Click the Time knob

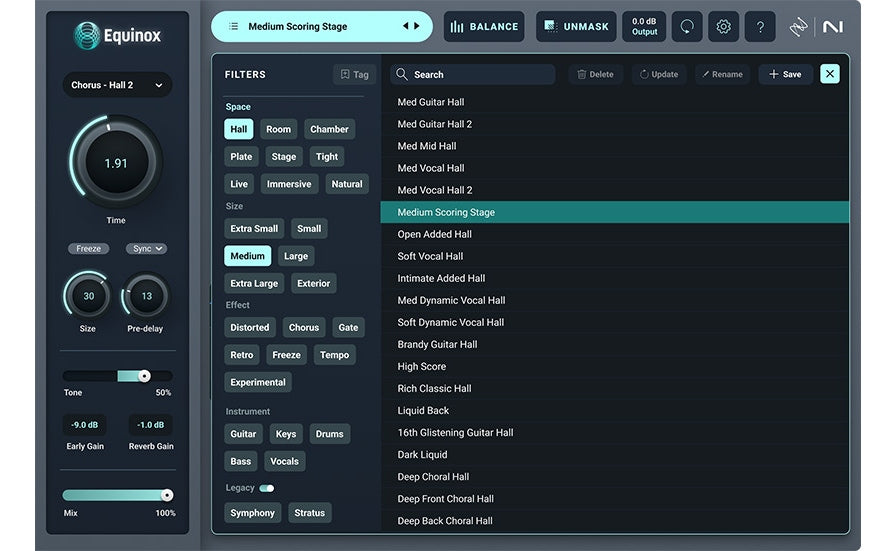(116, 163)
